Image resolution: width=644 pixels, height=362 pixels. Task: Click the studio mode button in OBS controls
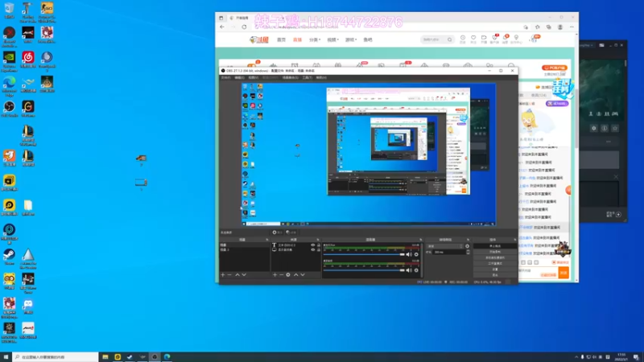tap(495, 263)
